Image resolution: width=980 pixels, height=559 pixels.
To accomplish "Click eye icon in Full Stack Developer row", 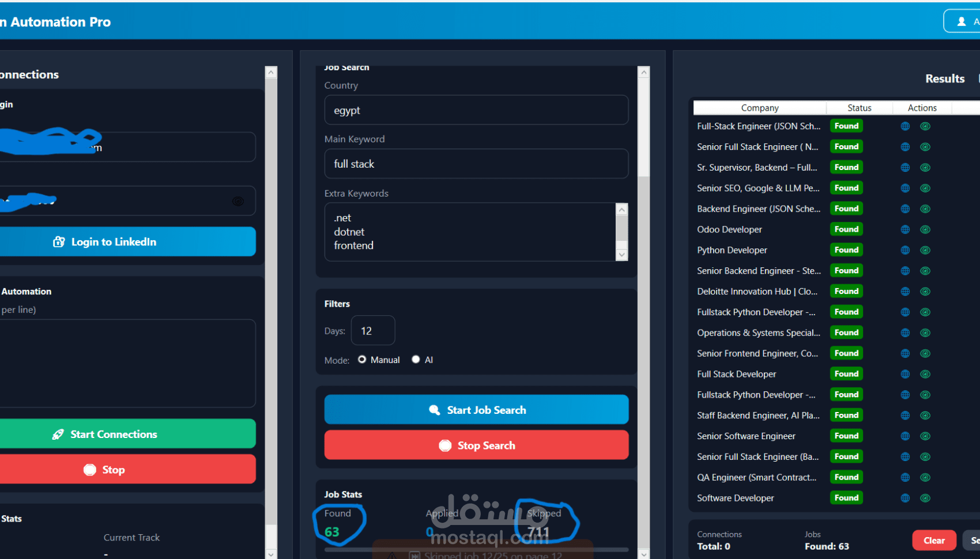I will click(x=925, y=374).
